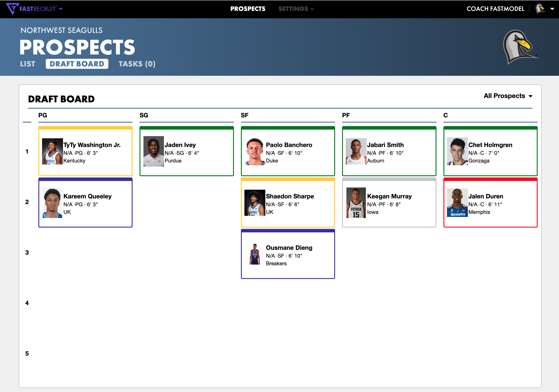Open Paolo Banchero prospect name
The image size is (559, 392).
(289, 145)
